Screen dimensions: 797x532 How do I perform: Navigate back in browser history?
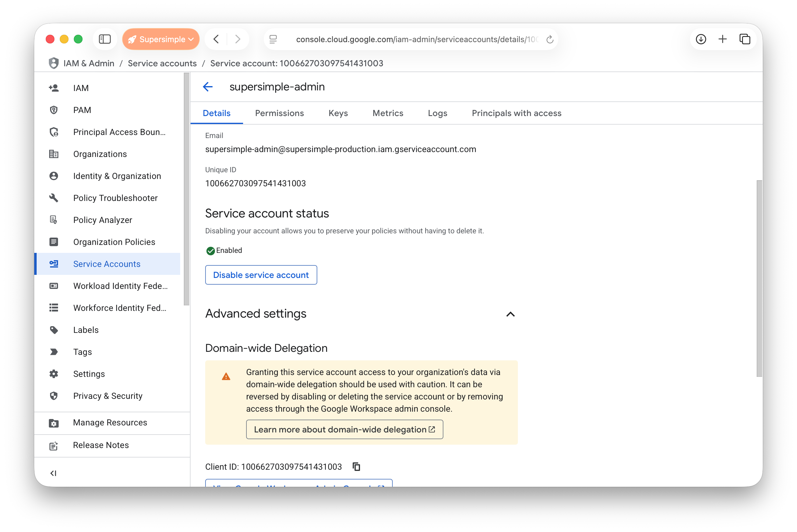(x=216, y=39)
